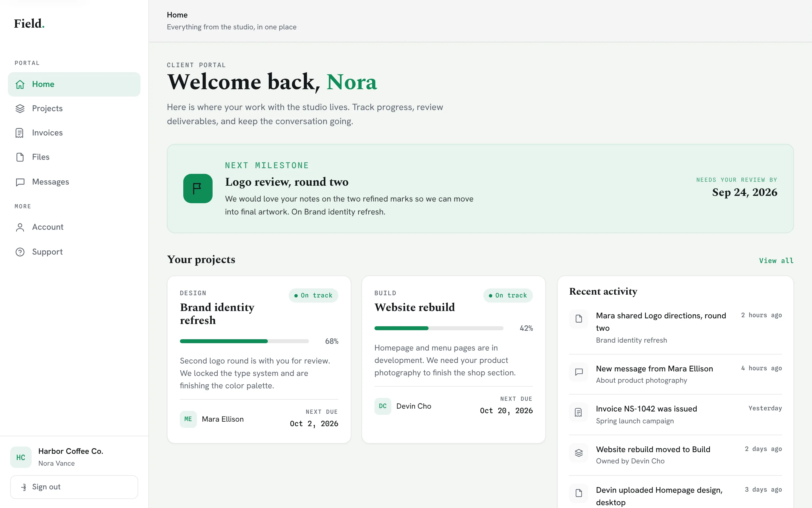Click the HC avatar for Harbor Coffee Co.

coord(21,457)
